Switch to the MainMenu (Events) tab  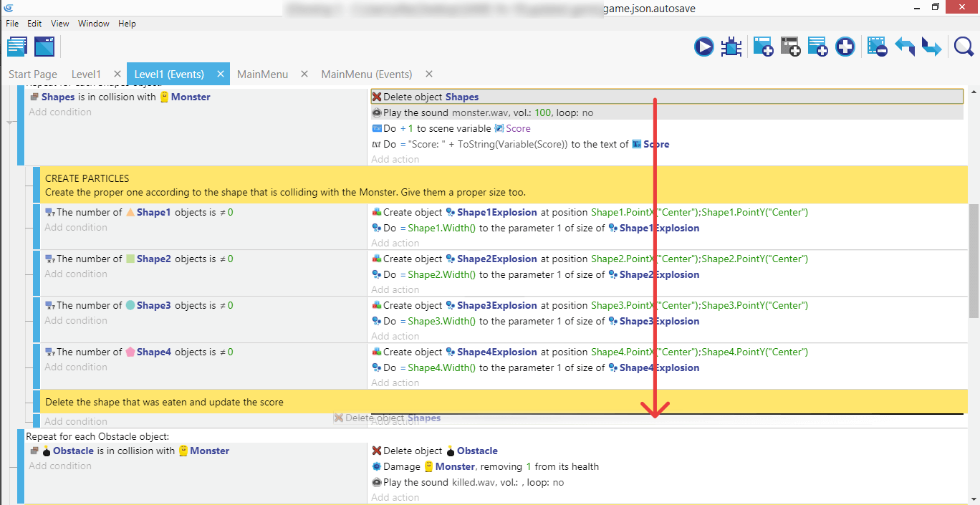pyautogui.click(x=366, y=74)
